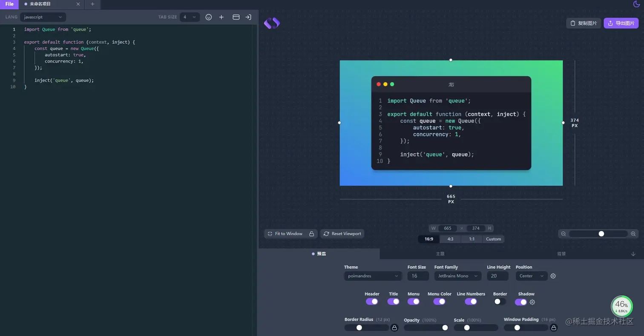The height and width of the screenshot is (336, 644).
Task: Click the Line Height input field
Action: tap(498, 276)
